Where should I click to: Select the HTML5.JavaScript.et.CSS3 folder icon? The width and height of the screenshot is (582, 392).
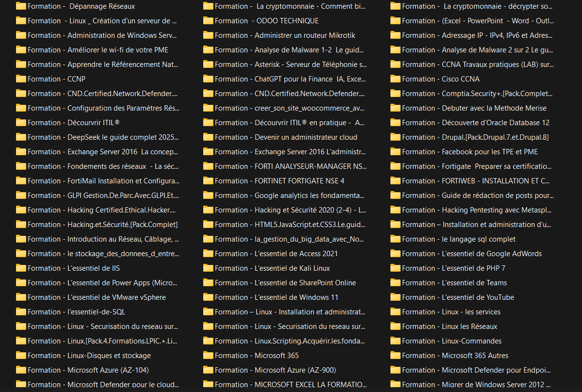click(208, 225)
